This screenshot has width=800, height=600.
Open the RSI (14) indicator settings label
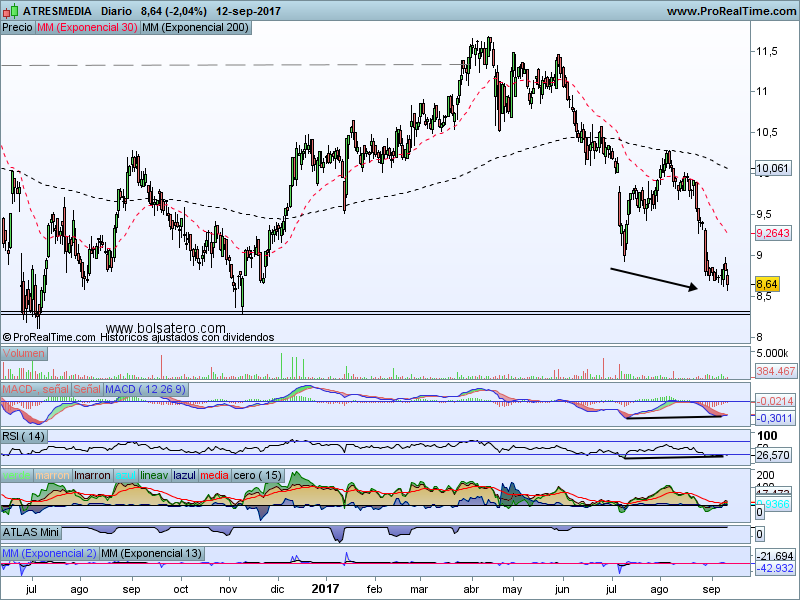click(x=24, y=435)
